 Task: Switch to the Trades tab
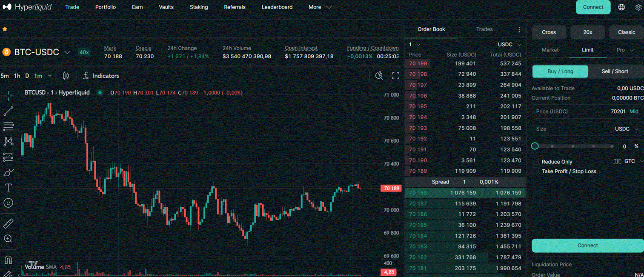click(484, 29)
